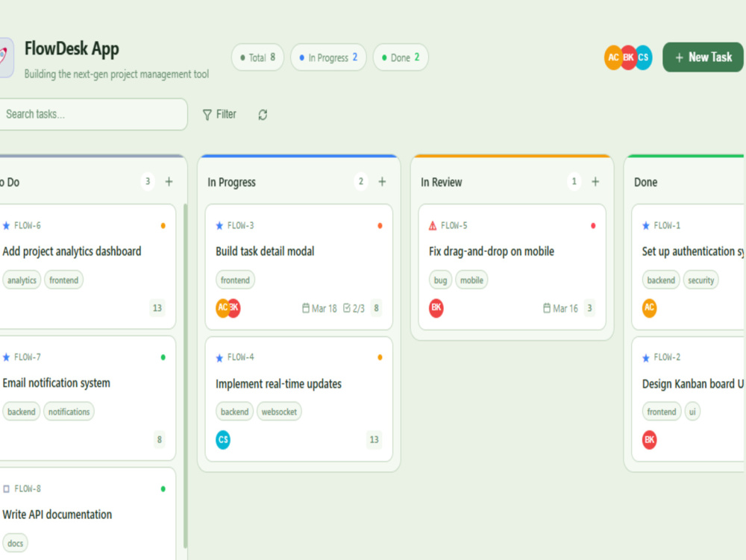
Task: Click the analytics tag on FLOW-6
Action: (22, 280)
